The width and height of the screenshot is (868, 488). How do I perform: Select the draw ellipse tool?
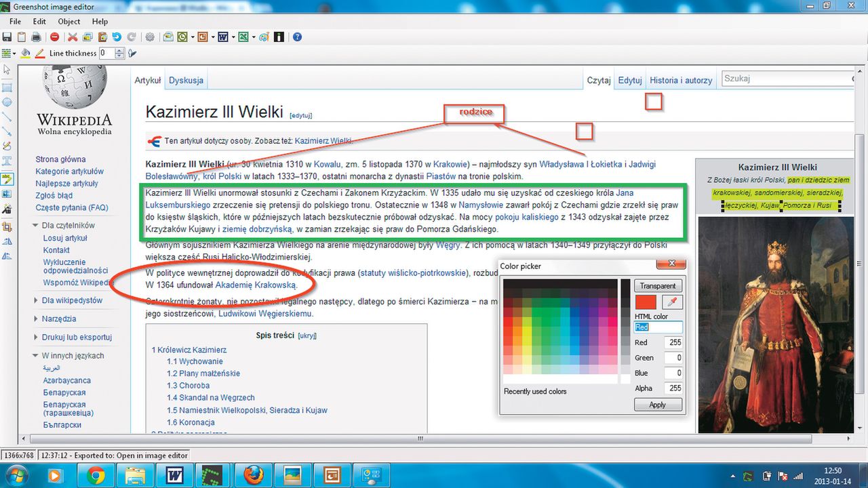[x=7, y=102]
